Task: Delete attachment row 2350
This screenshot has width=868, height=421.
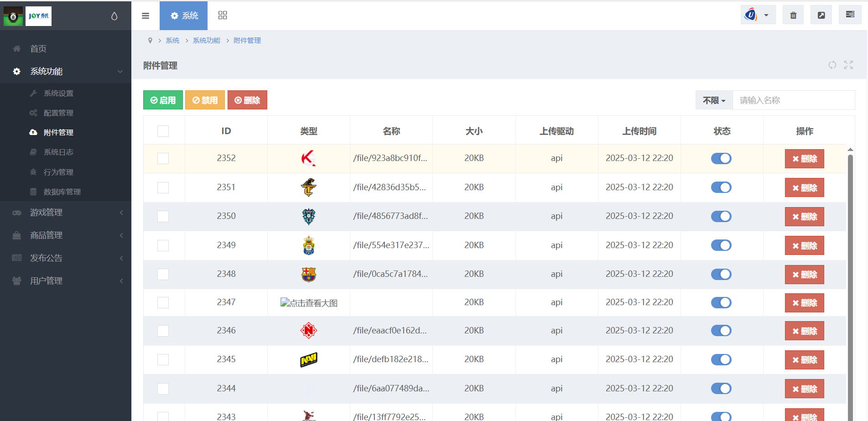Action: click(804, 217)
